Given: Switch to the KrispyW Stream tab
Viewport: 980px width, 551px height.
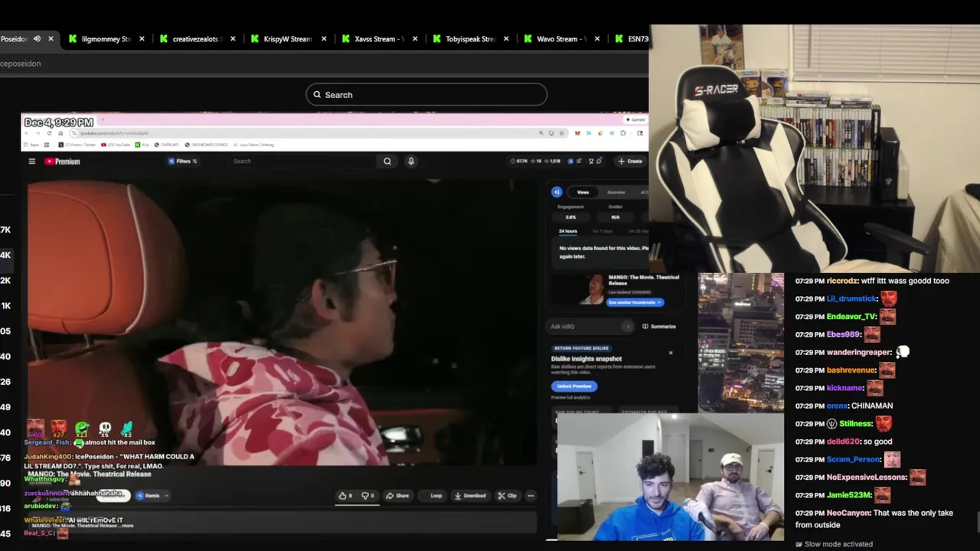Looking at the screenshot, I should (287, 39).
